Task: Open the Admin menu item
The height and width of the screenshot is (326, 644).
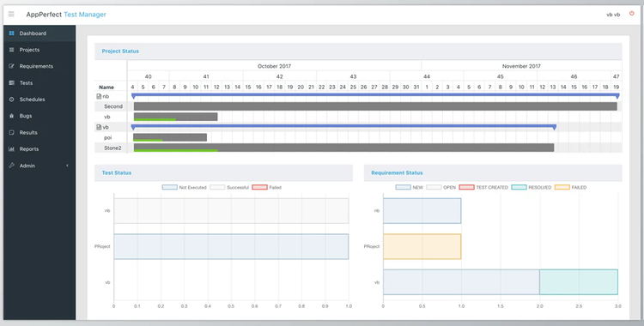Action: (39, 166)
